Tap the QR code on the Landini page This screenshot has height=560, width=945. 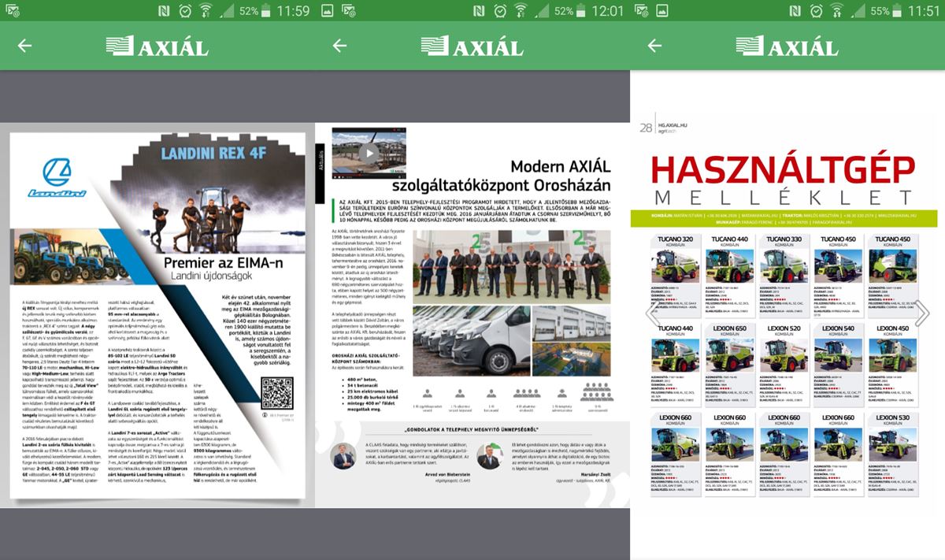[x=277, y=392]
